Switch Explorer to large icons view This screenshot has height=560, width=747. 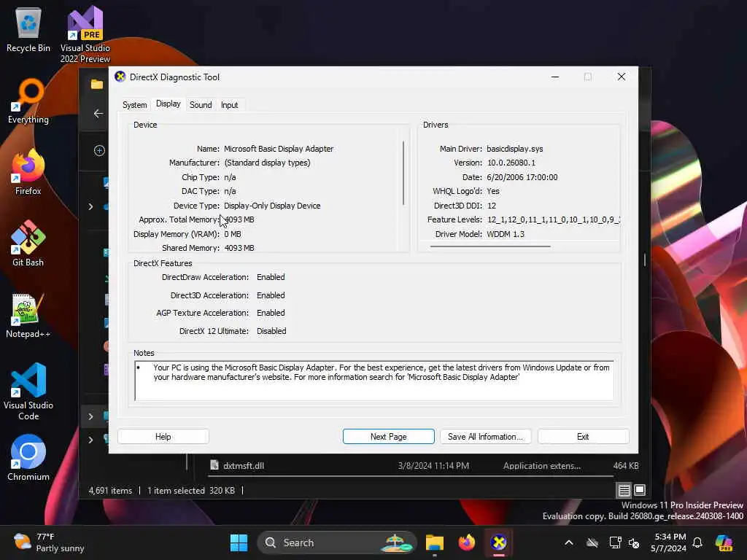click(640, 489)
